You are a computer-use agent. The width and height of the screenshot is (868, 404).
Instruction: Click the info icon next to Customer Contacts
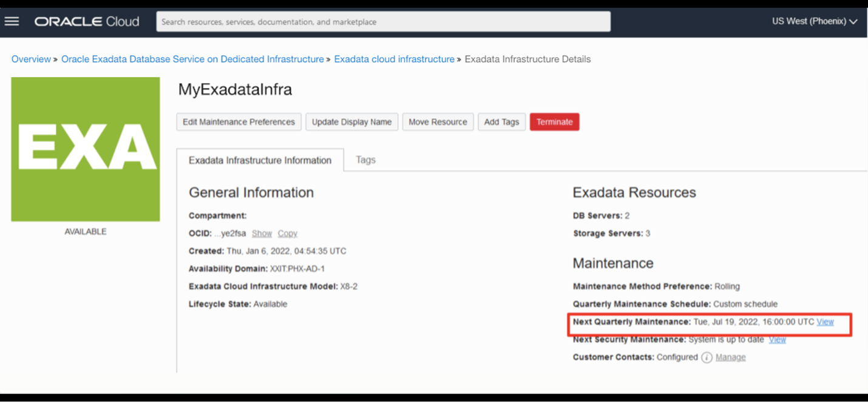coord(707,357)
